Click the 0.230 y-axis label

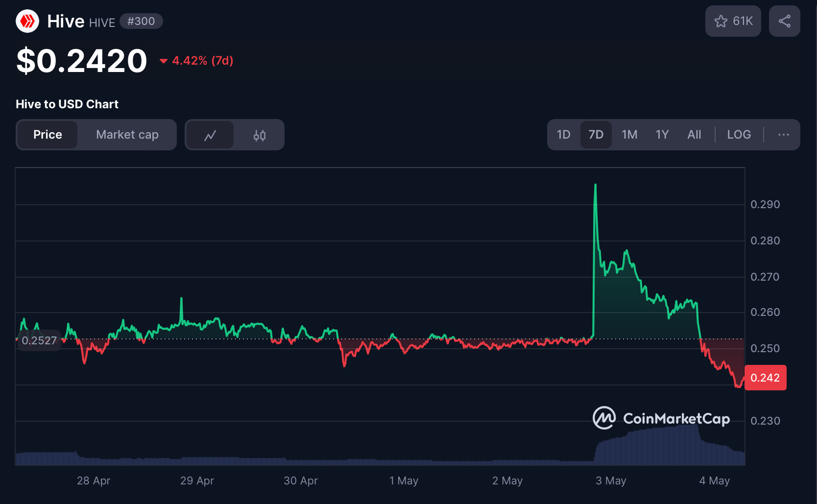pos(765,421)
